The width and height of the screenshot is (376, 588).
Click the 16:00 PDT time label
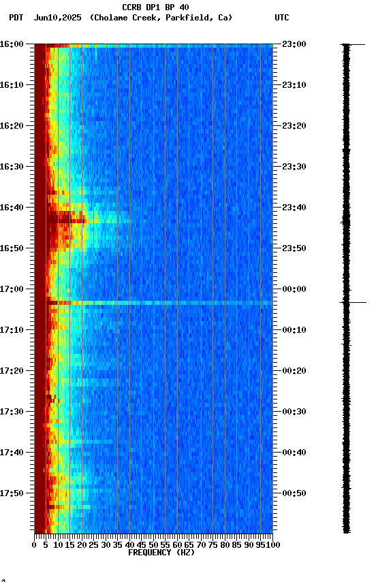coord(12,44)
